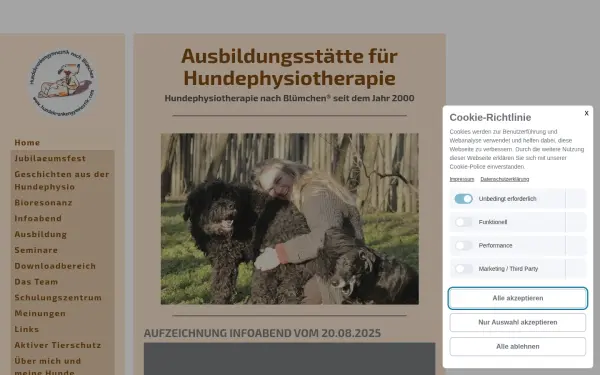The image size is (600, 375).
Task: Open Das Team menu item
Action: pos(36,282)
